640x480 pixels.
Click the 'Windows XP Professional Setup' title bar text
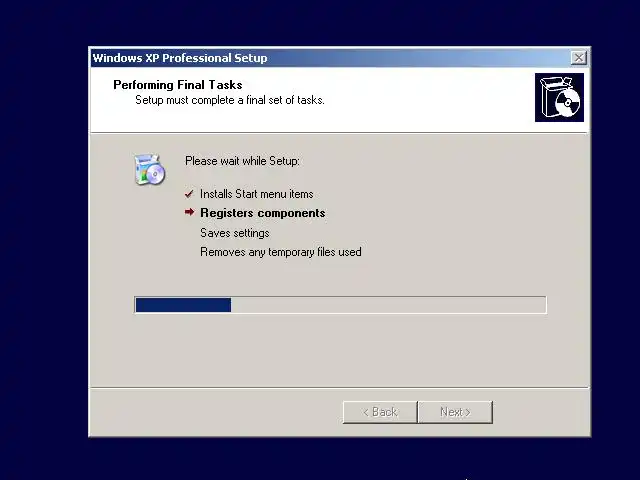[x=180, y=58]
